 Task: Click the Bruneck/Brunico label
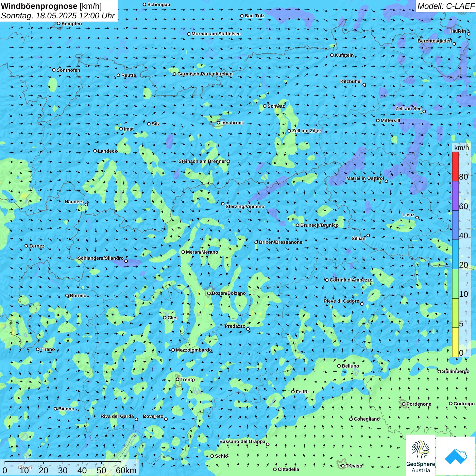(319, 225)
